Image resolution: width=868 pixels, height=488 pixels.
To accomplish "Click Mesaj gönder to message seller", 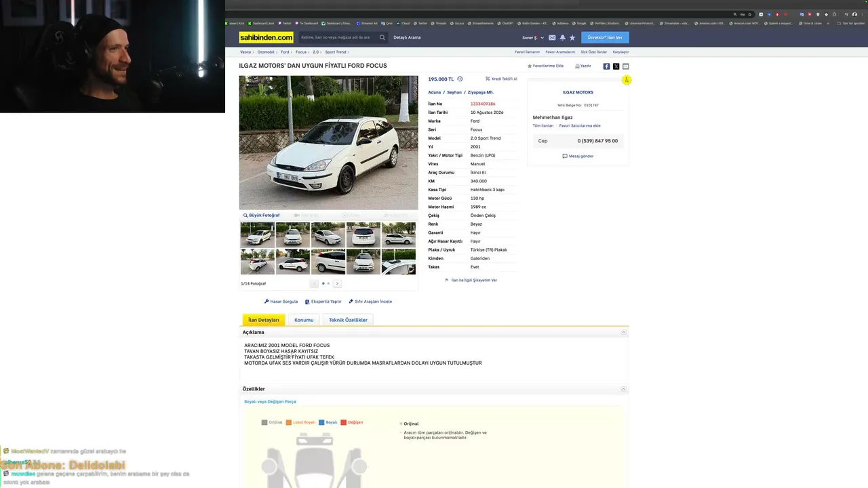I will pos(578,157).
